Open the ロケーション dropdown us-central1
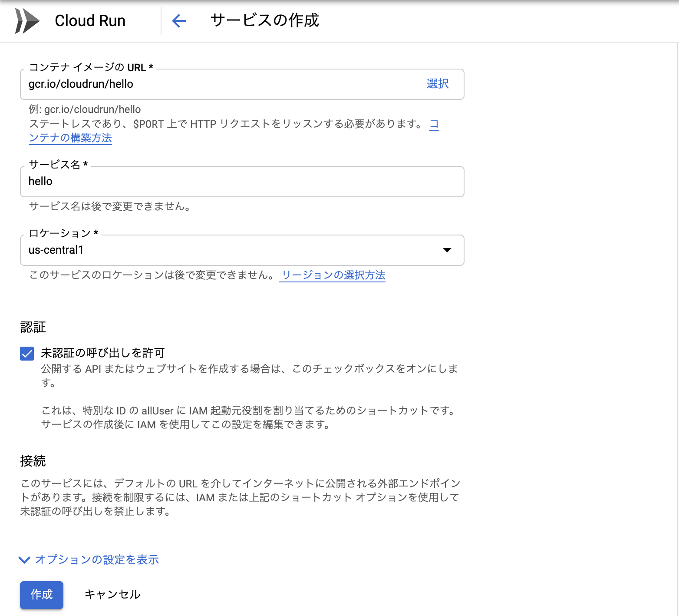This screenshot has width=679, height=616. point(242,250)
